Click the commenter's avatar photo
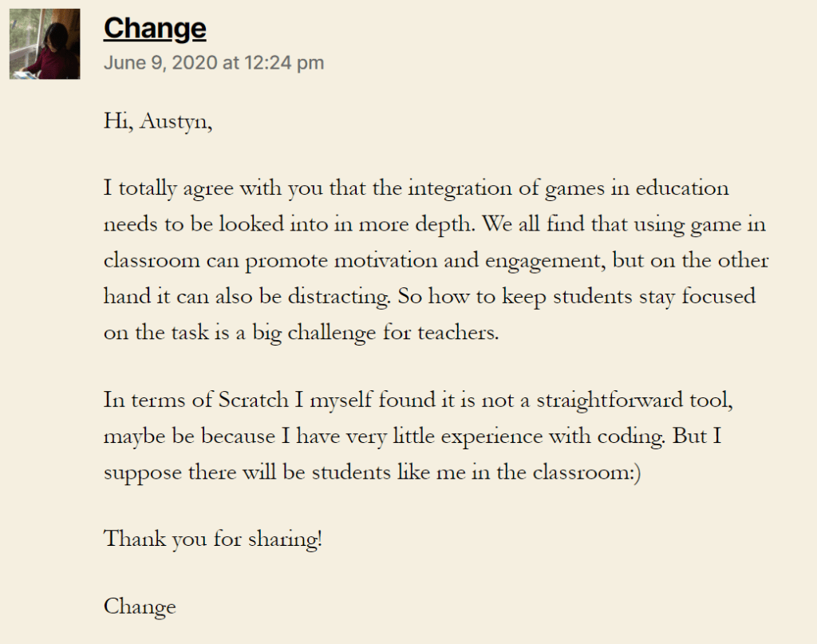The image size is (817, 644). [45, 44]
